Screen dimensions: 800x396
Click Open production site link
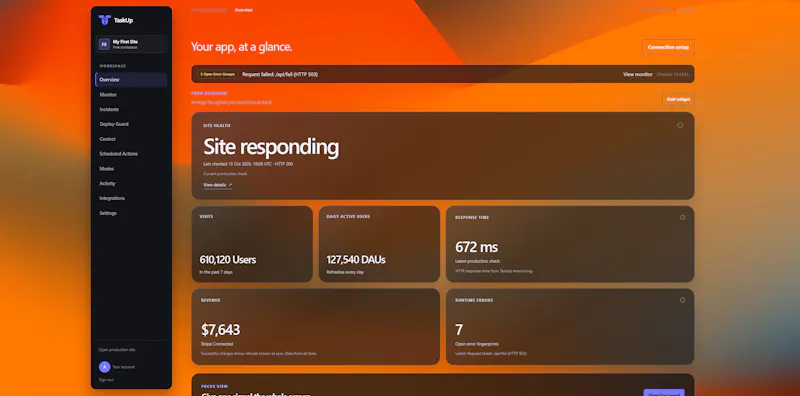pos(117,350)
